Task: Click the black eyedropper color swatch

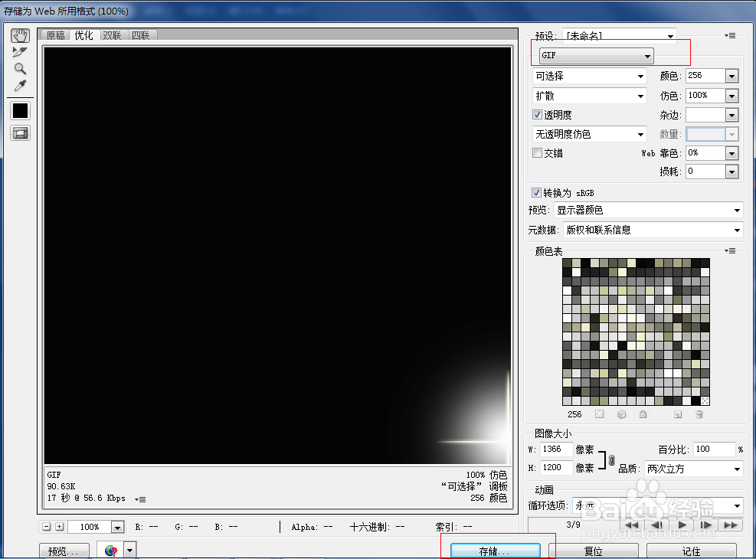Action: click(x=20, y=110)
